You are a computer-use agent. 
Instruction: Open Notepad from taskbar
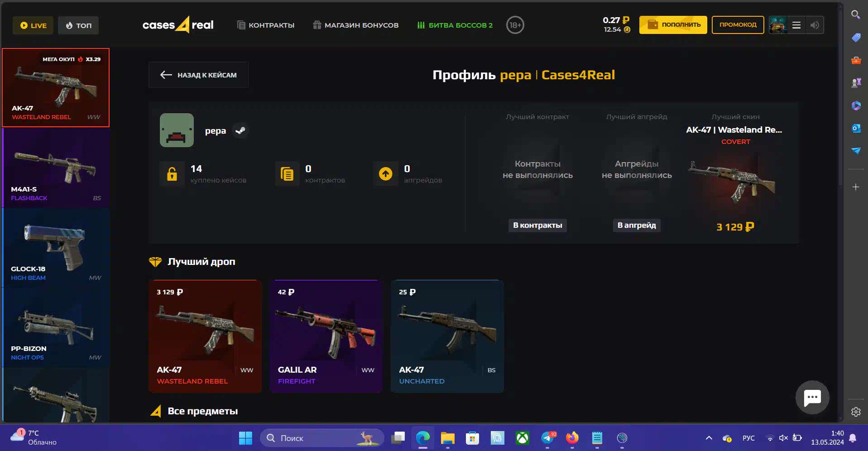597,438
